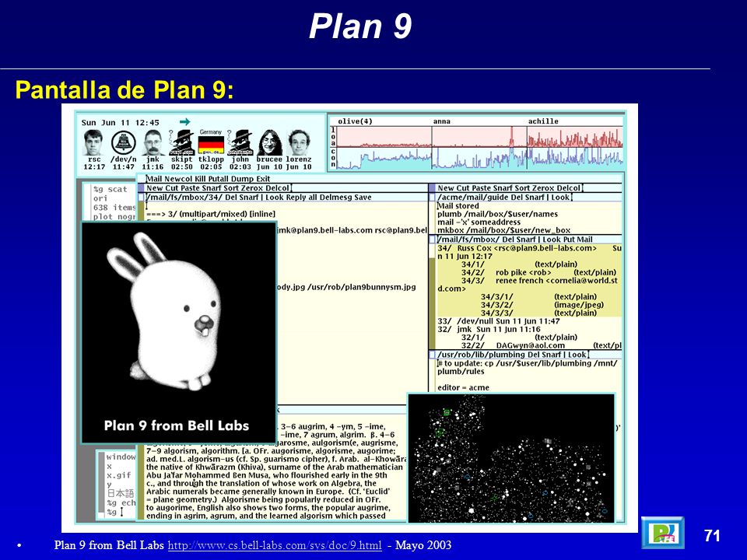Click Save in the /mail/fs/mbox/34/ tag

(363, 197)
